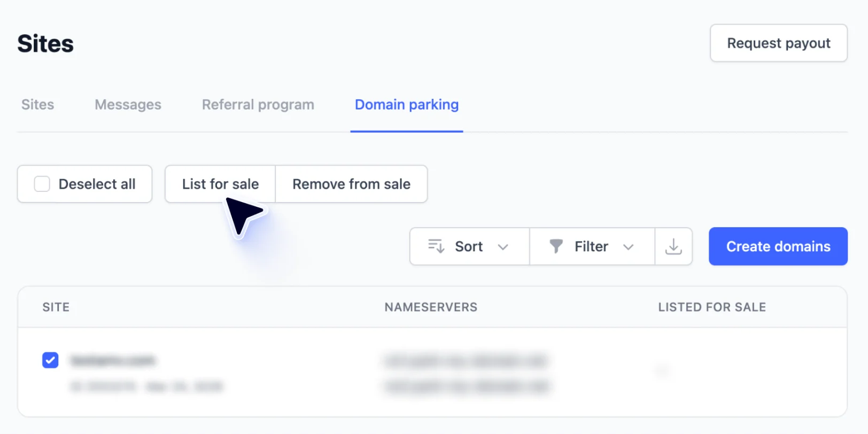
Task: Expand the Filter dropdown chevron
Action: coord(629,247)
